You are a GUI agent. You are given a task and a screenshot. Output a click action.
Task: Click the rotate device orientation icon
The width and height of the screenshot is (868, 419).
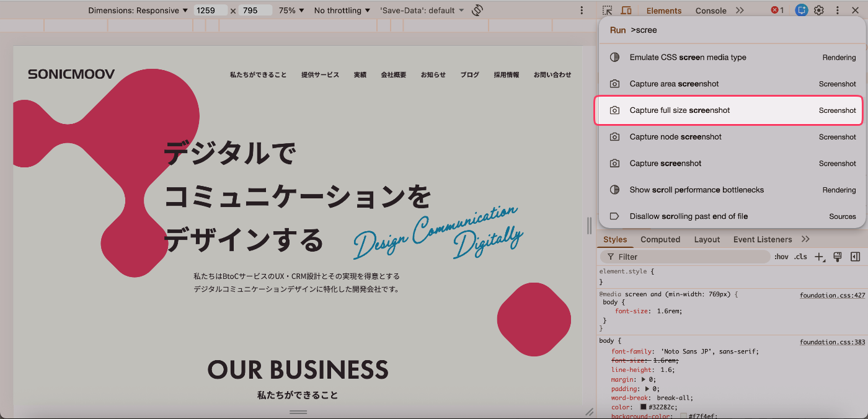click(477, 11)
